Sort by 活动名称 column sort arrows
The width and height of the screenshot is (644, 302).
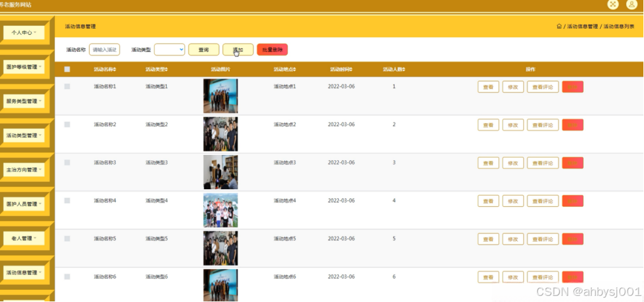point(115,69)
